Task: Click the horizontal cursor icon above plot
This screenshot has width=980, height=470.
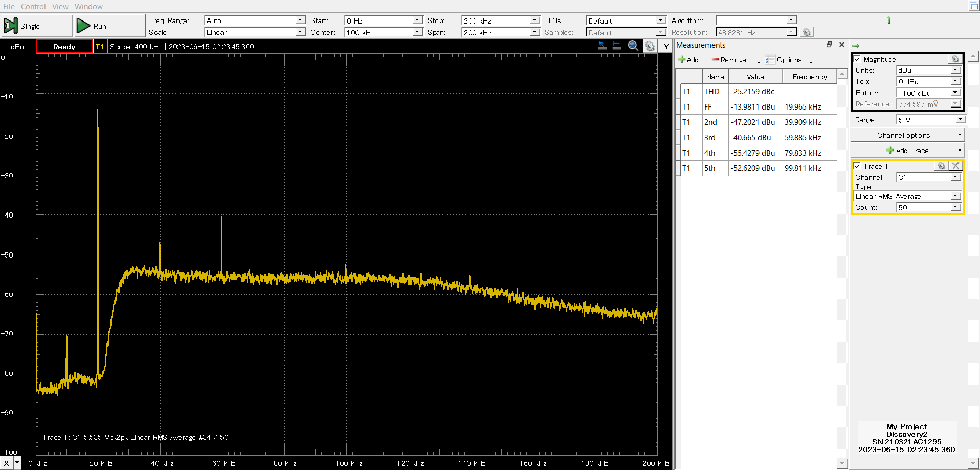Action: click(x=617, y=46)
